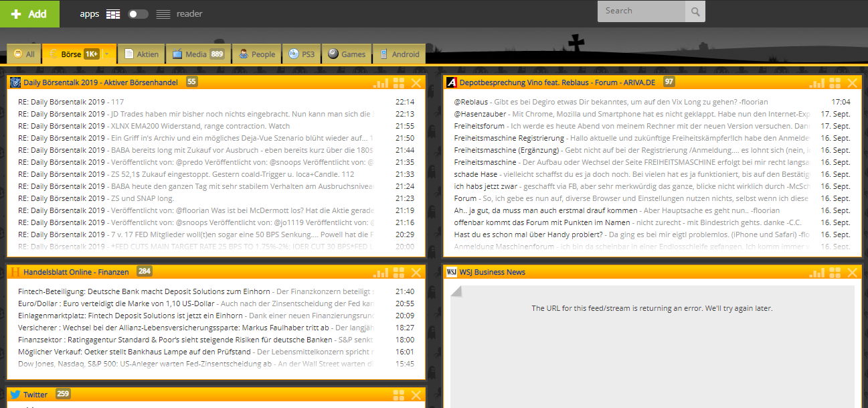Screen dimensions: 868x408
Task: Open the People tab
Action: coord(258,54)
